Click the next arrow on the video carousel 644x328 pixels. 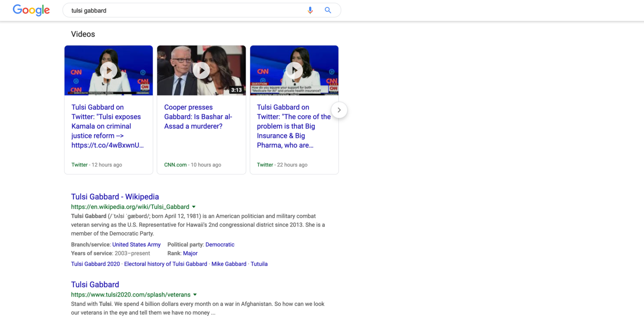coord(339,110)
